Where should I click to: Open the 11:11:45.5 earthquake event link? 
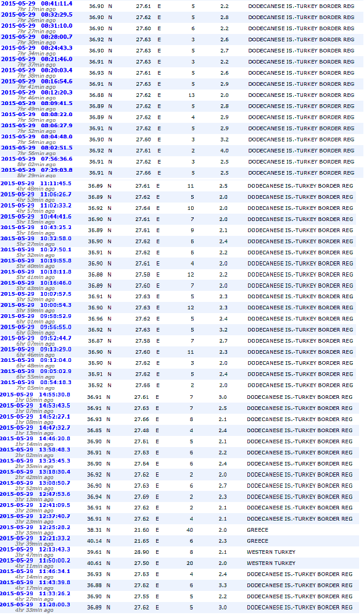tap(36, 183)
